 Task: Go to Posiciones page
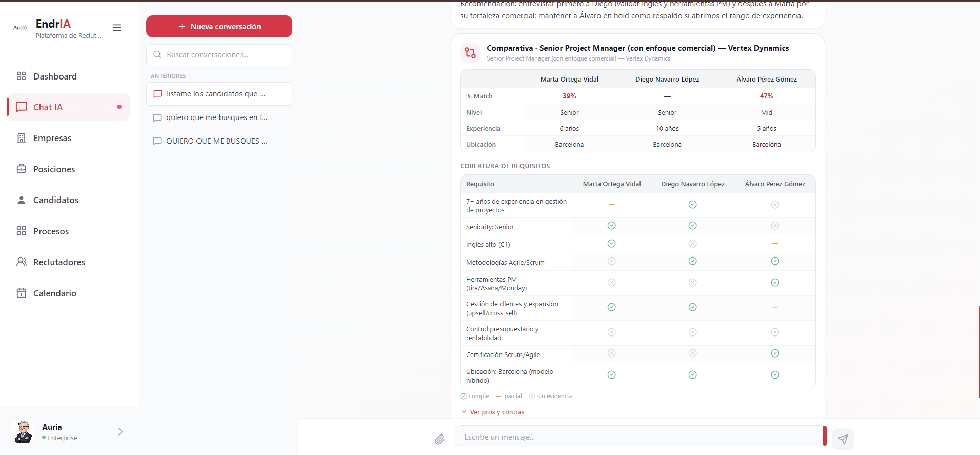click(69, 169)
